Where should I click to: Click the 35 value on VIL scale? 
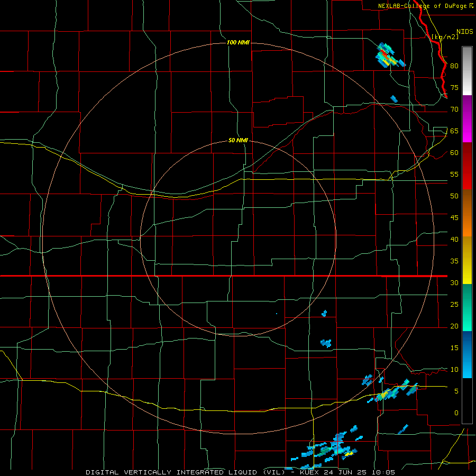tap(454, 261)
